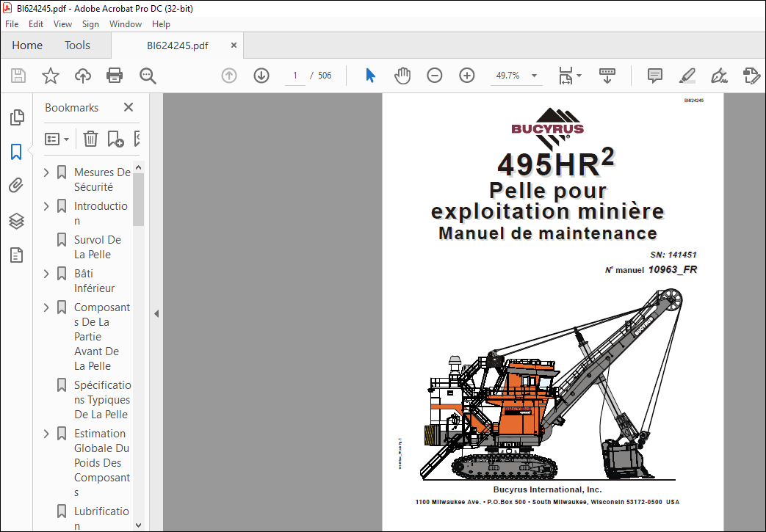Open fit page options dropdown arrow
The height and width of the screenshot is (532, 766).
(579, 76)
